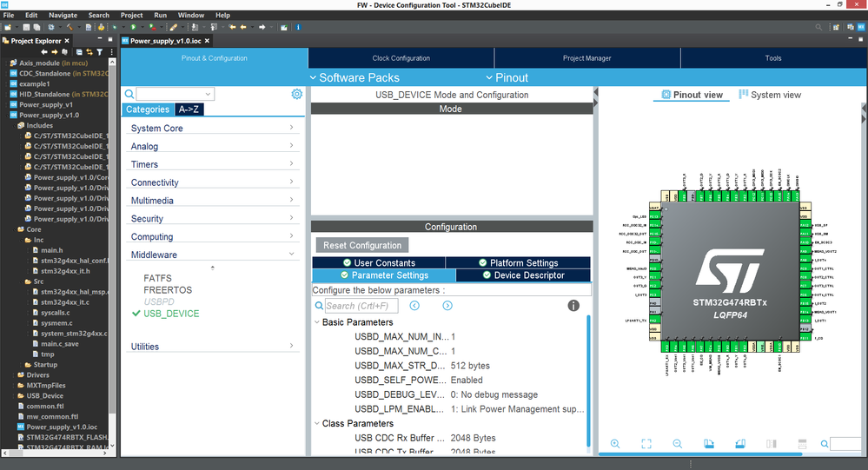Click the parameters list vertical scrollbar
Screen dimensions: 868x470
(588, 381)
